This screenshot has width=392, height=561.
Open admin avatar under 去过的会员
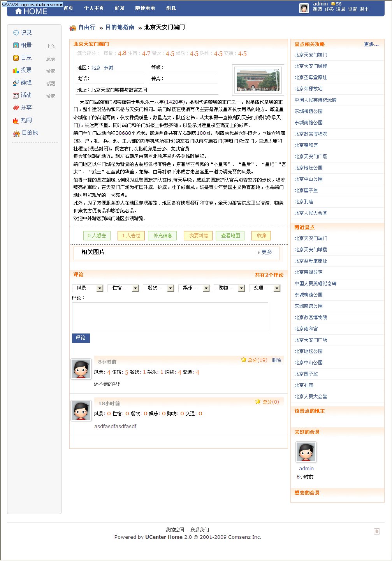306,452
